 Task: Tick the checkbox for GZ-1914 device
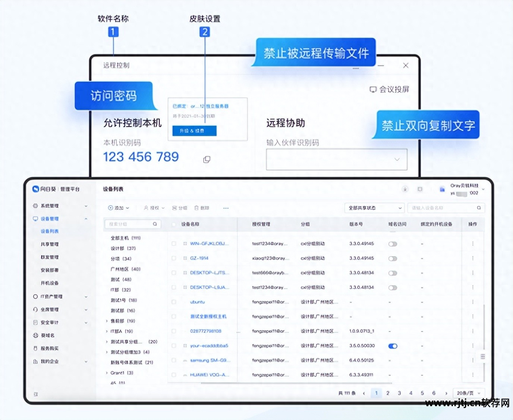(174, 258)
